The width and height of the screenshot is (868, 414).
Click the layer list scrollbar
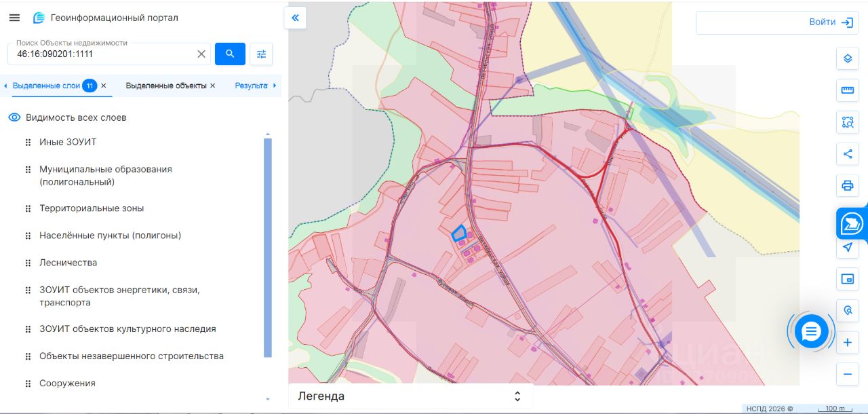268,248
